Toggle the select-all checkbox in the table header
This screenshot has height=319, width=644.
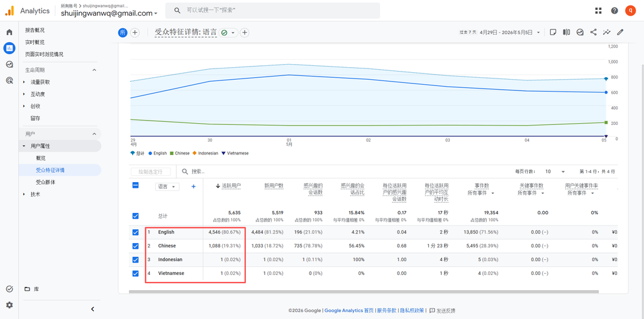pos(136,185)
